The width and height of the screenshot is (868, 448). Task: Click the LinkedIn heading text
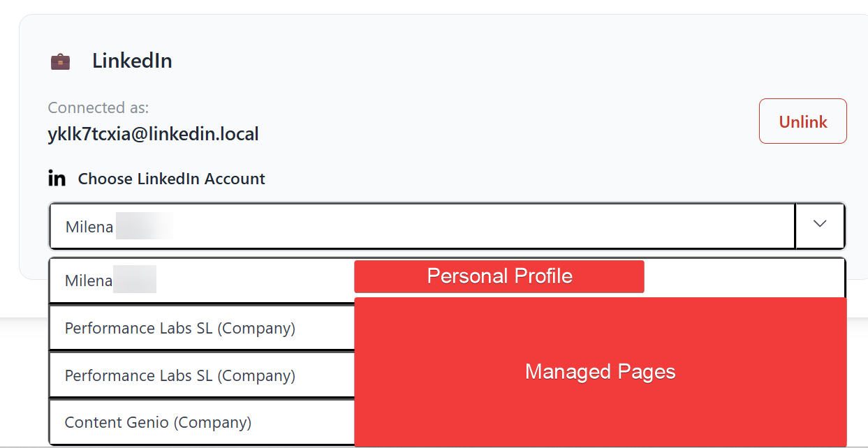pos(132,61)
